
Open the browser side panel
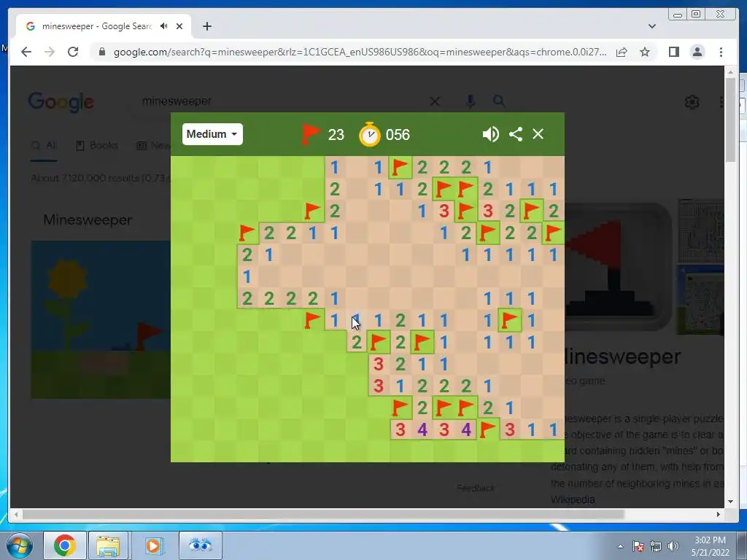(673, 52)
